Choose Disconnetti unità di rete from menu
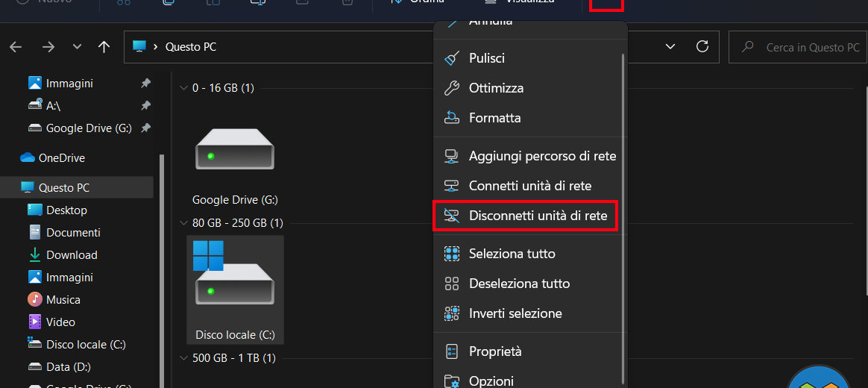868x388 pixels. click(x=537, y=216)
